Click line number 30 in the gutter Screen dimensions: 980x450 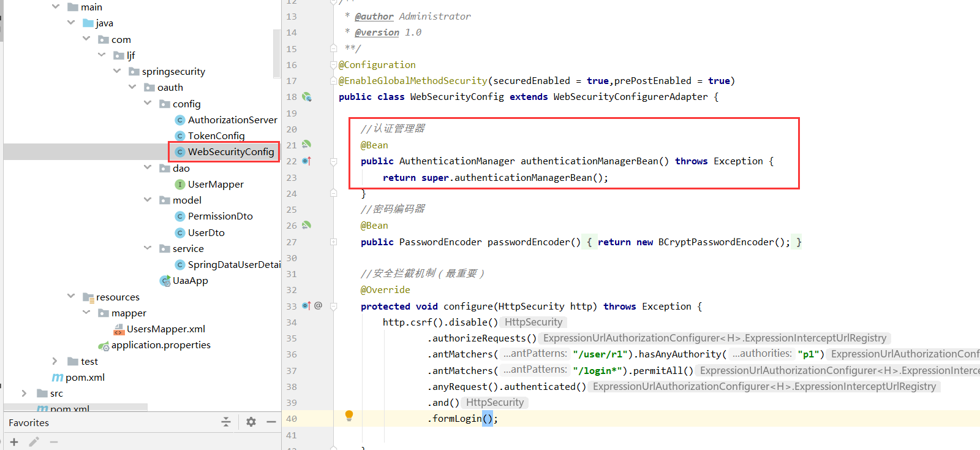[x=292, y=258]
